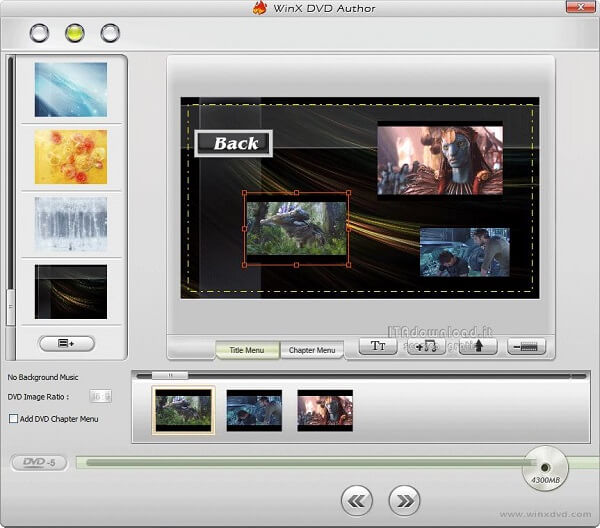Viewport: 600px width, 528px height.
Task: Select the two men clip in preview
Action: (465, 252)
